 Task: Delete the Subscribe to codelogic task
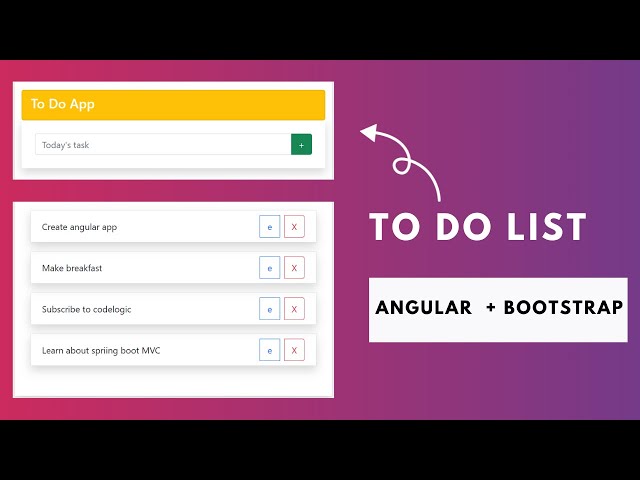click(x=294, y=309)
